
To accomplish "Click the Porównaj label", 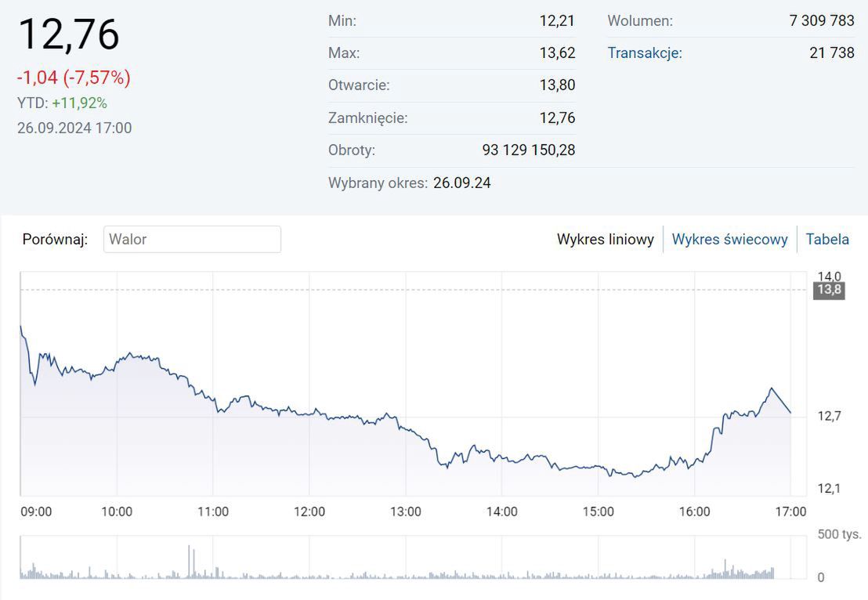I will click(x=55, y=240).
